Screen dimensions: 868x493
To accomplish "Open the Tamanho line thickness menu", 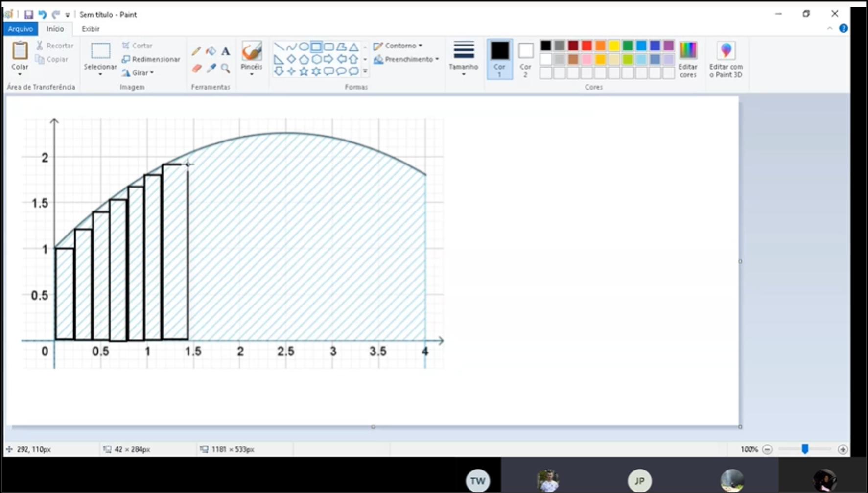I will (463, 59).
